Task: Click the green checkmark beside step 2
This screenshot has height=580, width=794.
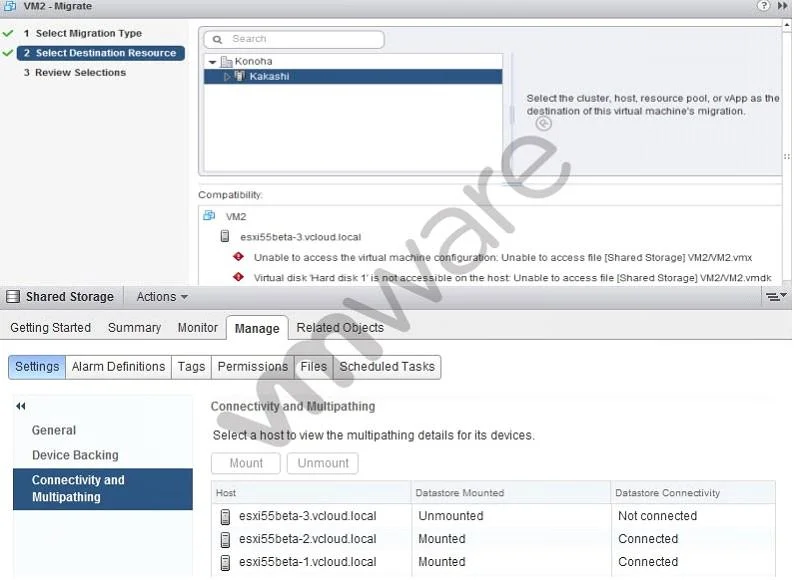Action: tap(8, 53)
